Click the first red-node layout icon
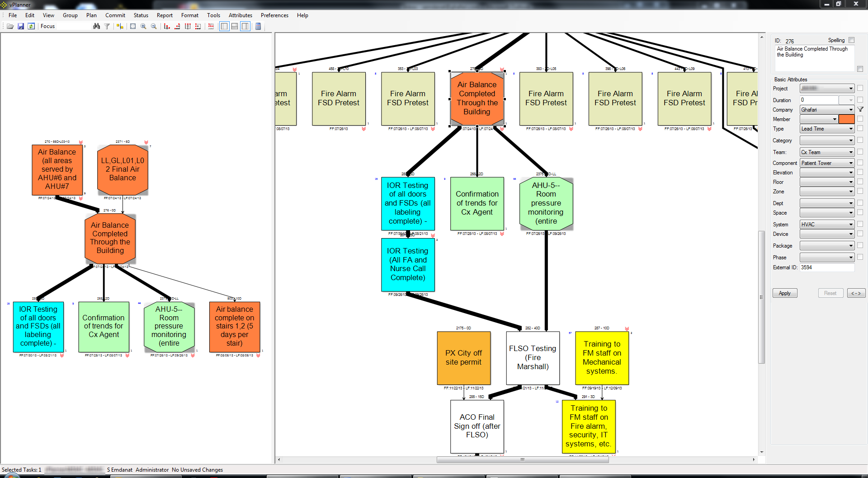Viewport: 868px width, 478px height. (167, 26)
